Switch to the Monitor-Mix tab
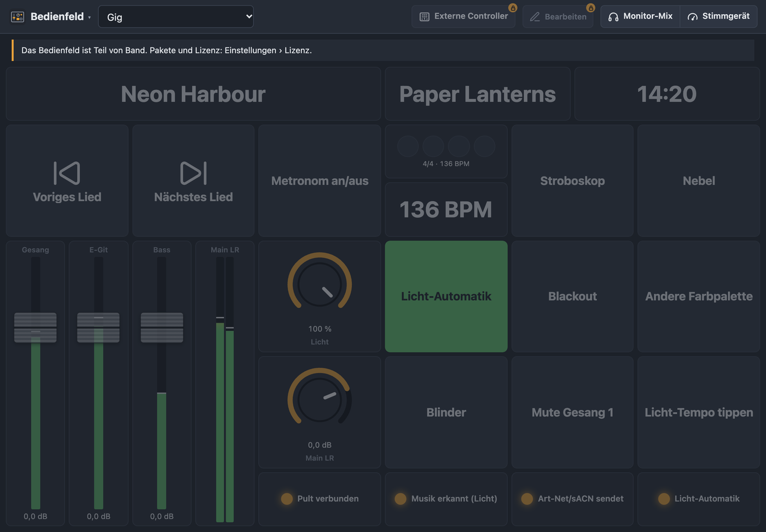This screenshot has height=532, width=766. pos(641,16)
